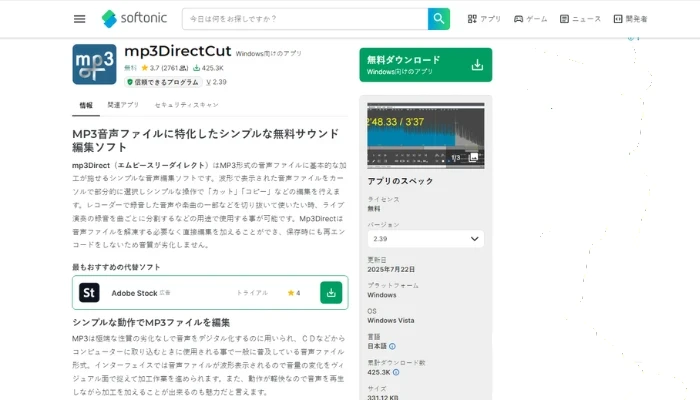Click the gallery icon on screenshot
Screen dimensions: 700x400
pos(474,157)
